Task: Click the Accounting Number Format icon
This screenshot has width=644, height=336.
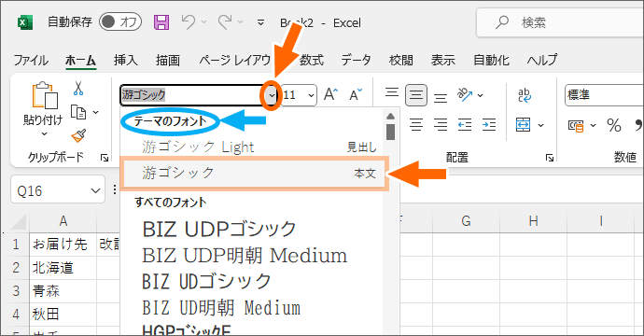Action: point(576,125)
